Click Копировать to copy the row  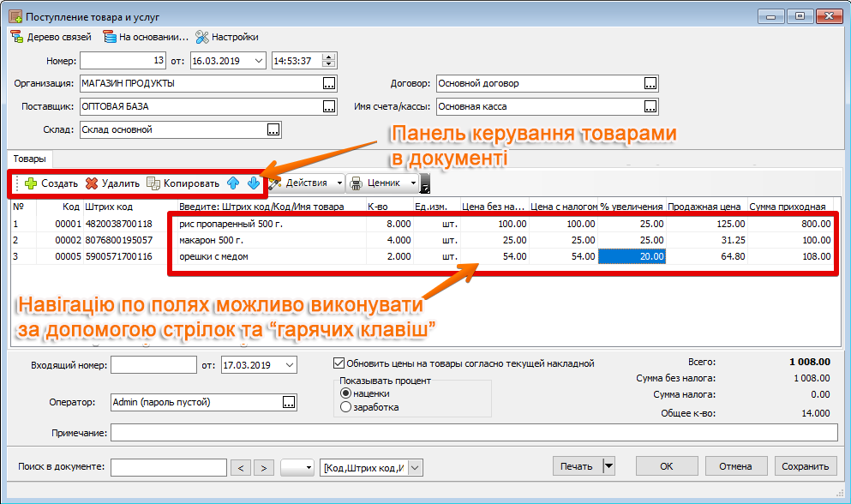coord(183,183)
